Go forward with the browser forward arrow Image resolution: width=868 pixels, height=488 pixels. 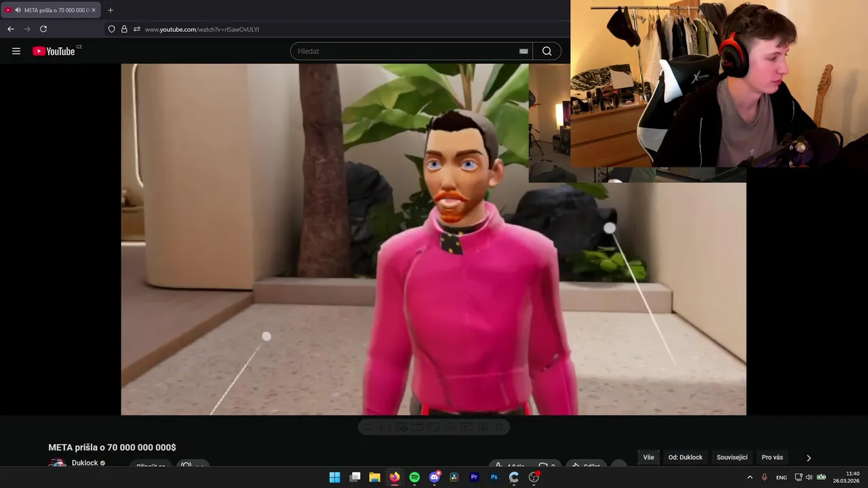click(27, 29)
